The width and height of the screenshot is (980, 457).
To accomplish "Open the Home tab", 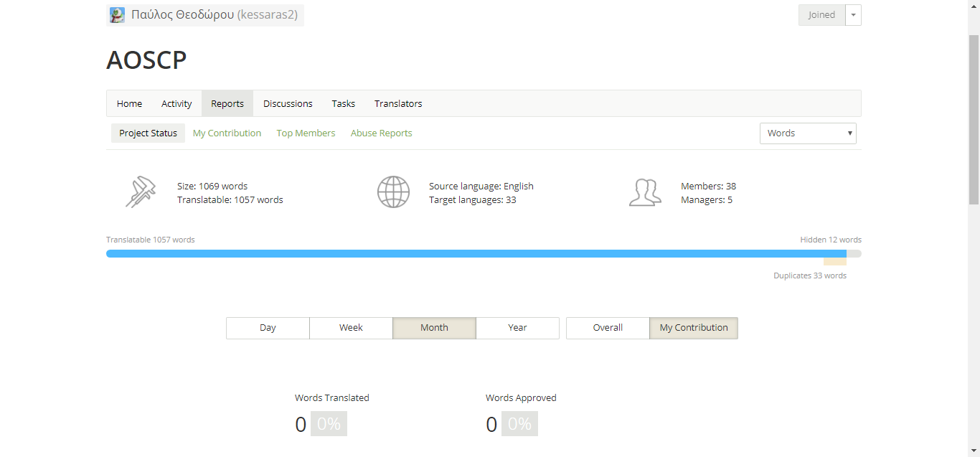I will tap(129, 103).
